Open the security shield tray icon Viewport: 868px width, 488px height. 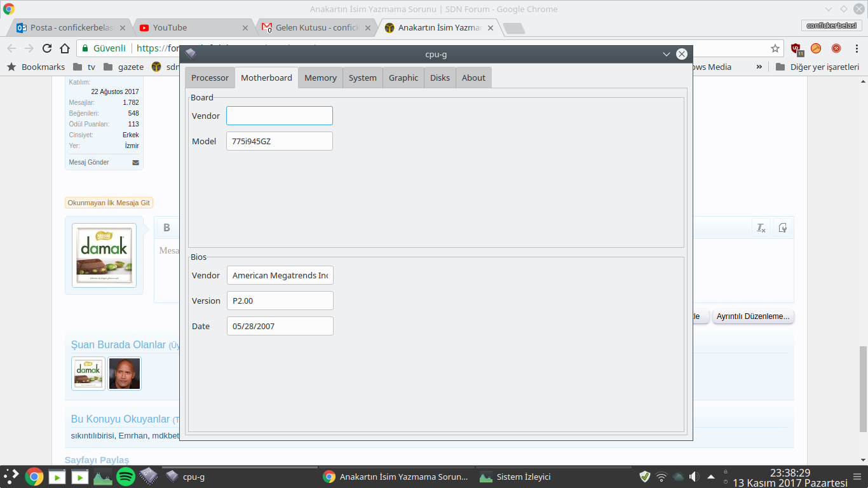(645, 477)
